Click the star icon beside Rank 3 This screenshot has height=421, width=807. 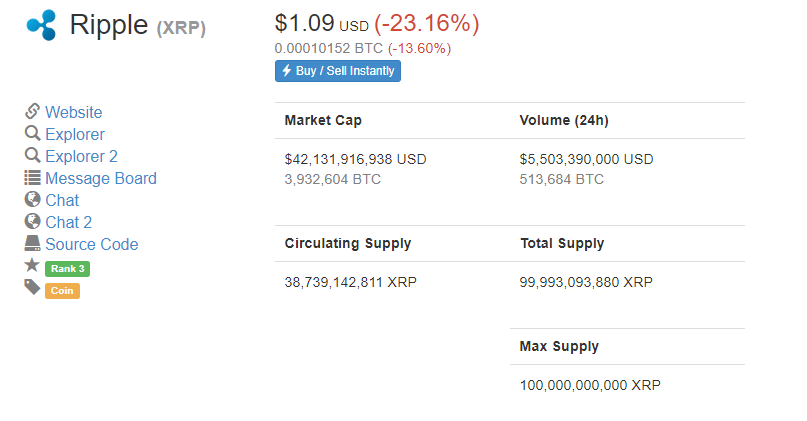32,265
